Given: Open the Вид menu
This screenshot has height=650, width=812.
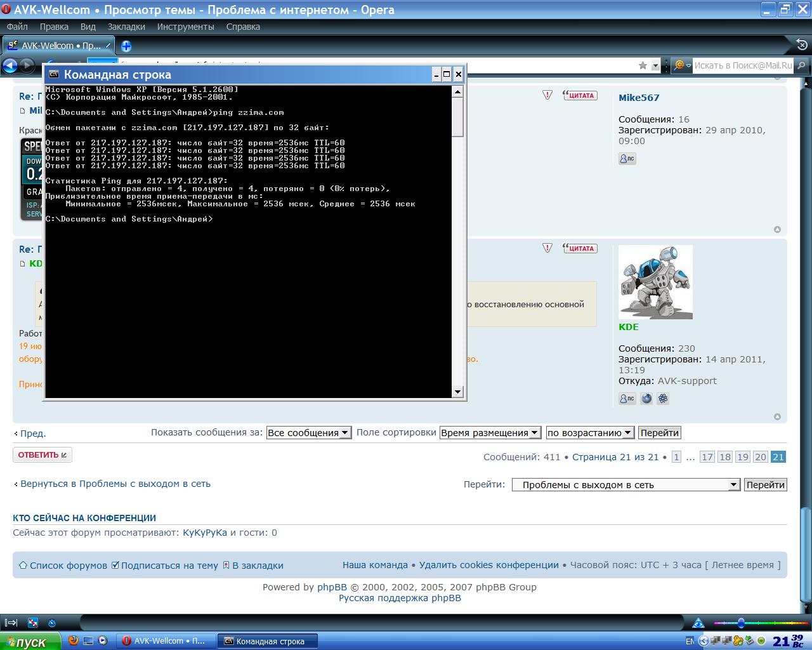Looking at the screenshot, I should tap(88, 27).
